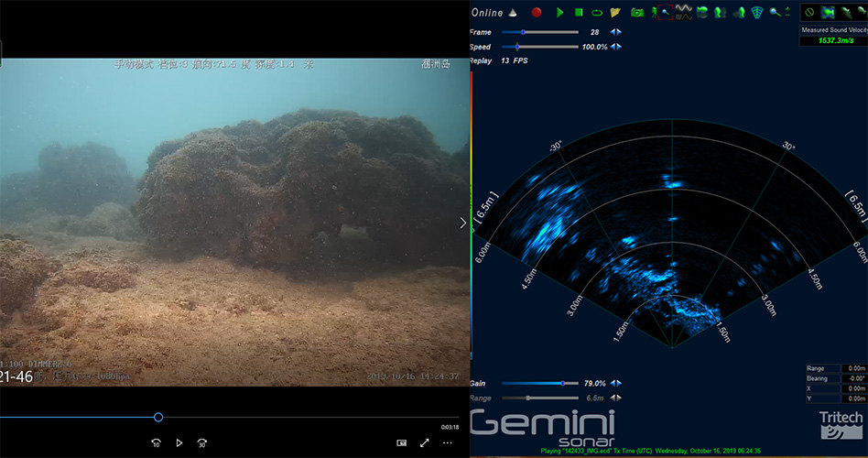
Task: Decrease Gain with left arrow
Action: coord(613,383)
